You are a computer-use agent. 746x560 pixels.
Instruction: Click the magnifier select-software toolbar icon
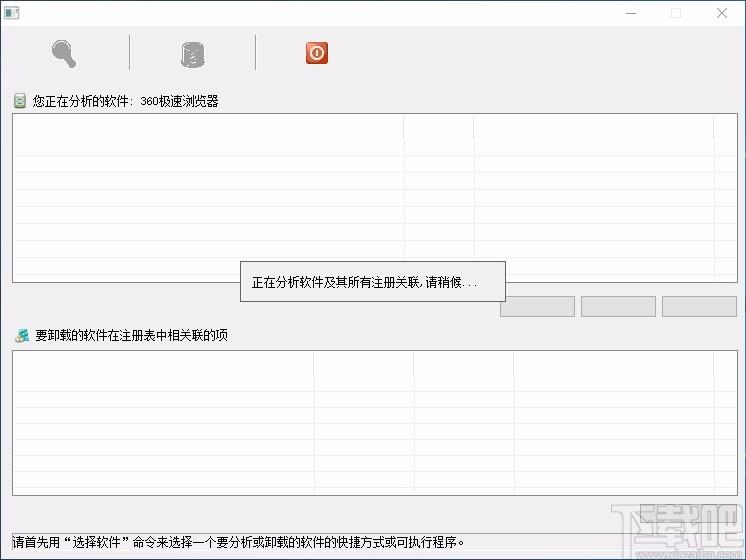[64, 54]
